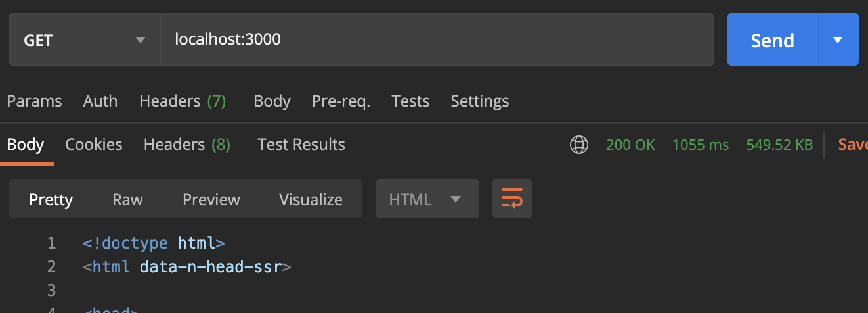Switch response view to Raw
The height and width of the screenshot is (313, 868).
click(127, 199)
